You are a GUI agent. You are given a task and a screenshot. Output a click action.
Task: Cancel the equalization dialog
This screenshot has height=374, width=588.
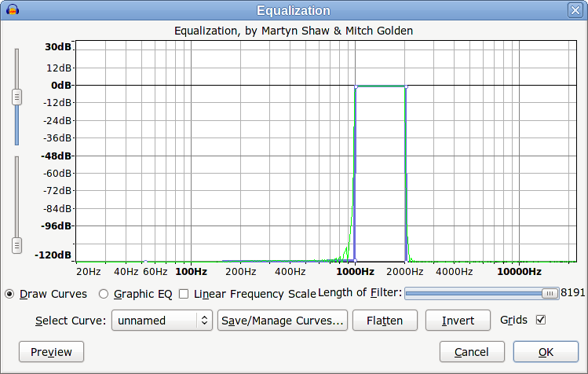click(x=472, y=352)
